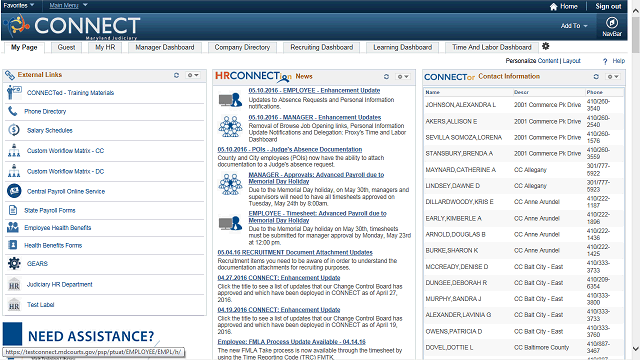Image resolution: width=640 pixels, height=360 pixels.
Task: Click the CONNECT Maryland Judiciary logo
Action: 73,27
